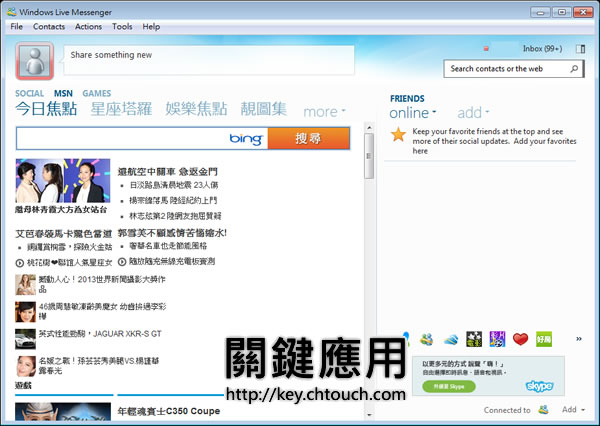Switch to the SOCIAL tab
The height and width of the screenshot is (426, 600).
[29, 93]
